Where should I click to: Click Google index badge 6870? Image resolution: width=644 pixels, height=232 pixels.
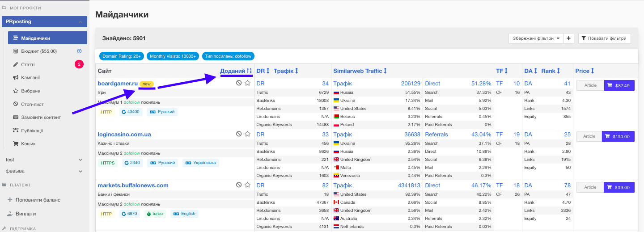pyautogui.click(x=130, y=214)
